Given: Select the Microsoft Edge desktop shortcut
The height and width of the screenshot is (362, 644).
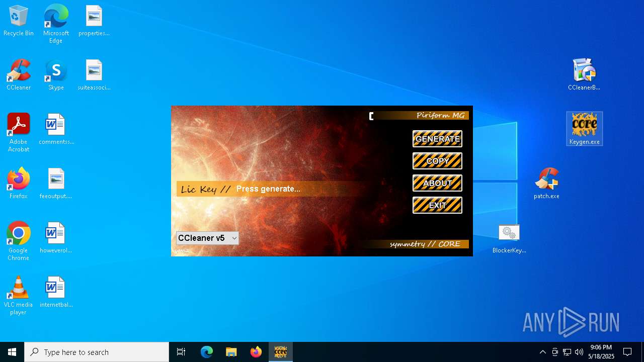Looking at the screenshot, I should tap(56, 24).
